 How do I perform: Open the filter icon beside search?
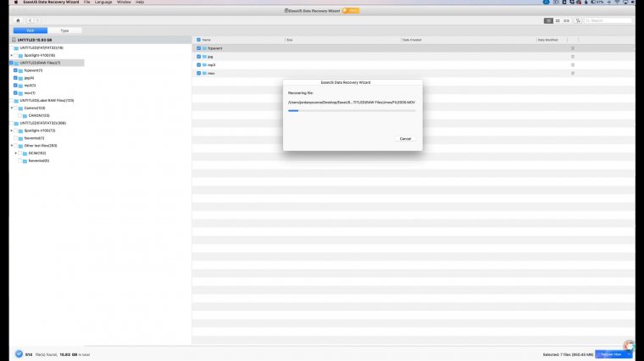point(578,20)
